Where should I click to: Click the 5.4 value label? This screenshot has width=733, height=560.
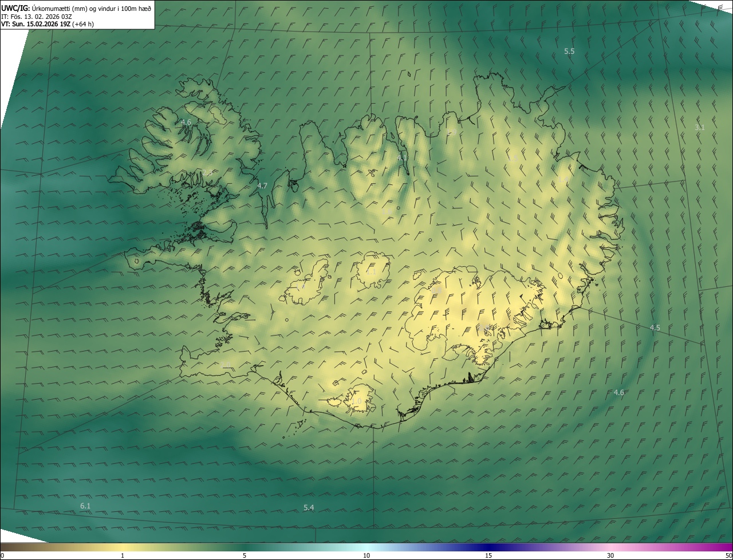pyautogui.click(x=309, y=508)
